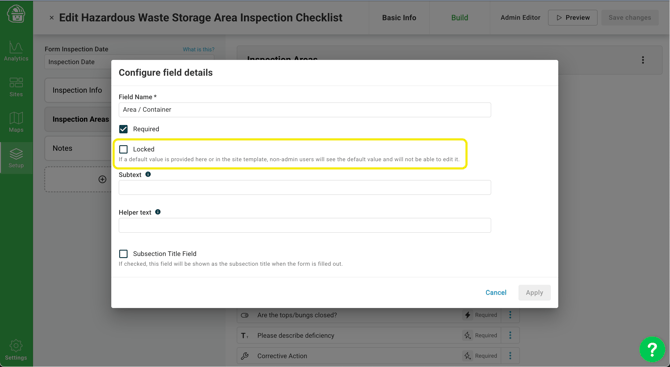
Task: Add a new section plus icon
Action: 102,179
